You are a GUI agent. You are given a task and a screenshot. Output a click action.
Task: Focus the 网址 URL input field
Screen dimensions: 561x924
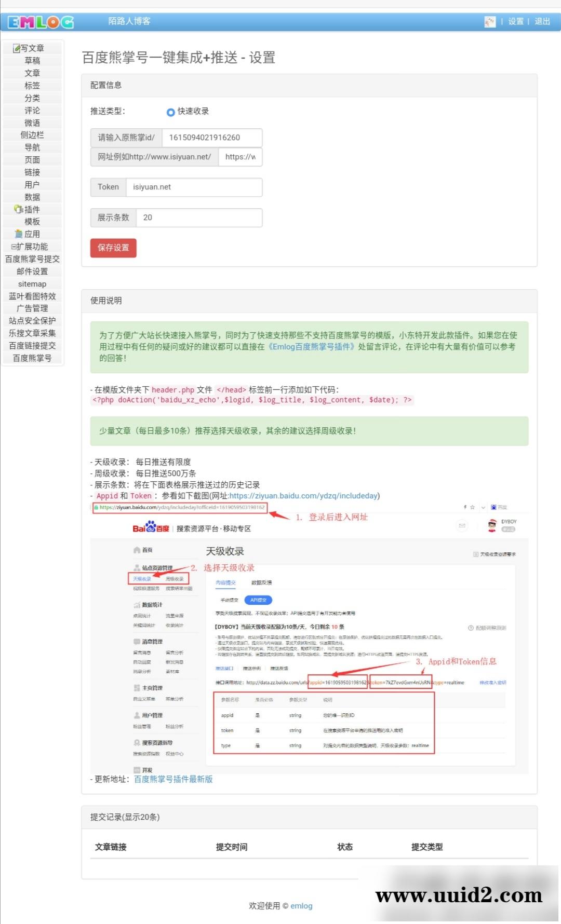coord(241,157)
